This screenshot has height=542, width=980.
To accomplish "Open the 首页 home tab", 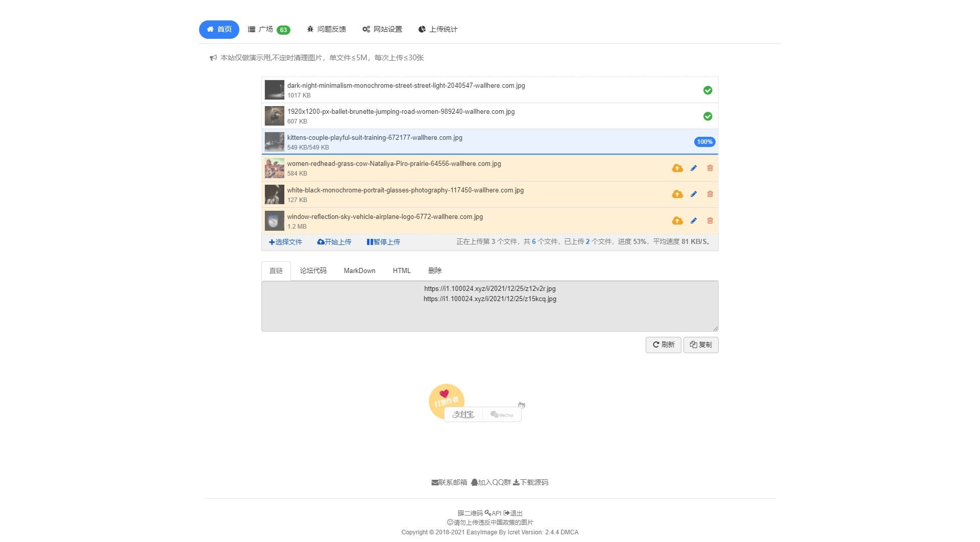I will tap(219, 30).
